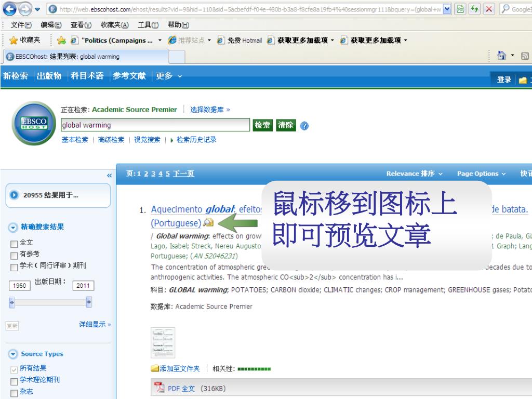The width and height of the screenshot is (532, 399).
Task: Click the Google search magnifier icon
Action: [506, 9]
